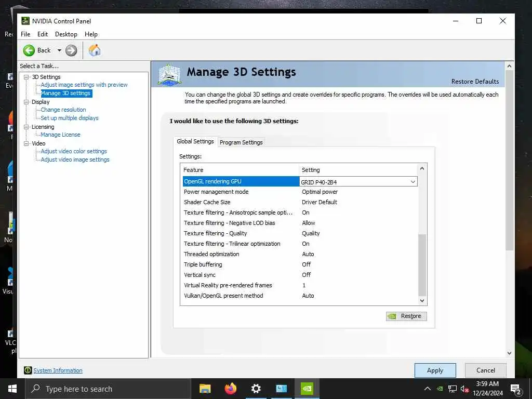Open the Back history dropdown arrow
532x399 pixels.
59,50
